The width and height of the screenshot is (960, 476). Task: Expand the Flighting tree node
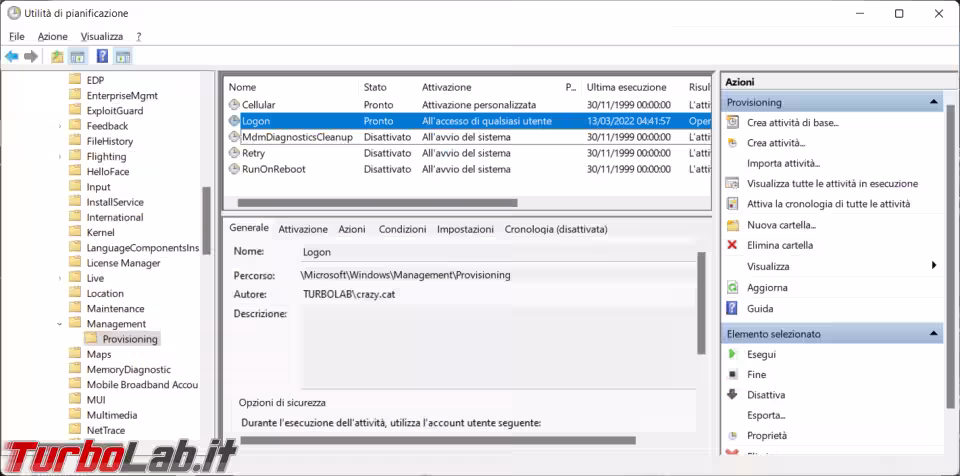(60, 156)
